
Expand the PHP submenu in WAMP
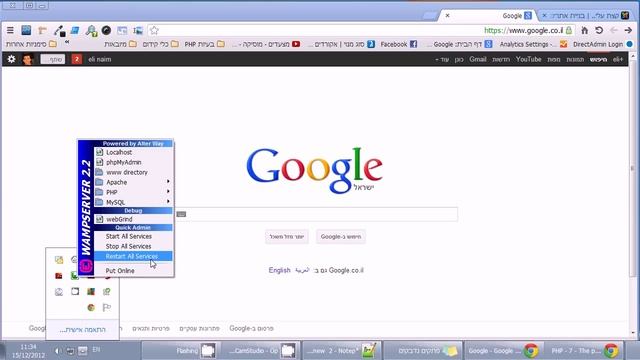[x=133, y=192]
